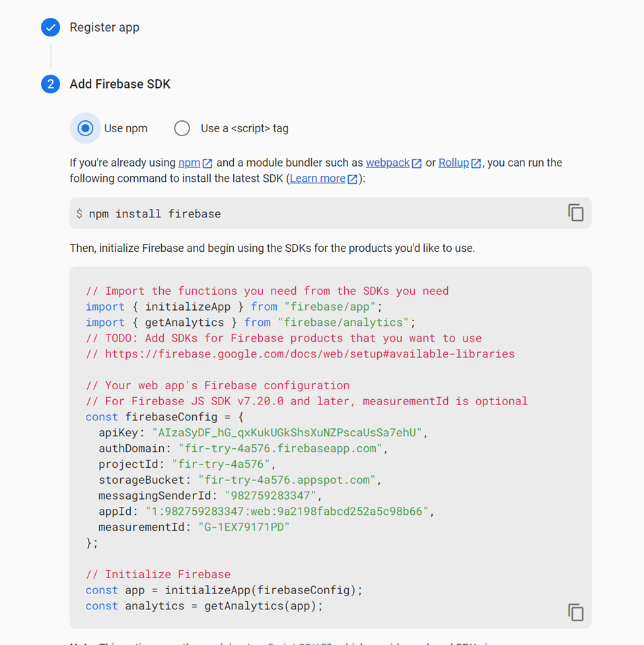Image resolution: width=644 pixels, height=645 pixels.
Task: Click the const analytics getAnalytics line
Action: point(204,606)
